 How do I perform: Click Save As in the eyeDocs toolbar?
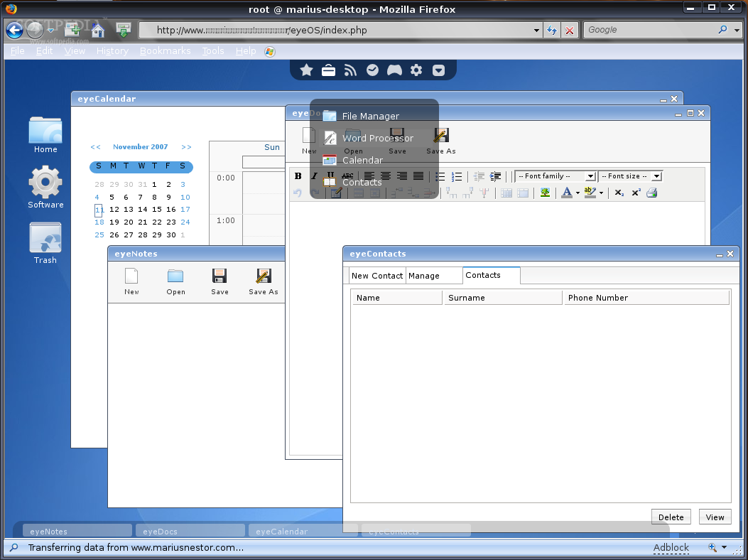coord(441,141)
